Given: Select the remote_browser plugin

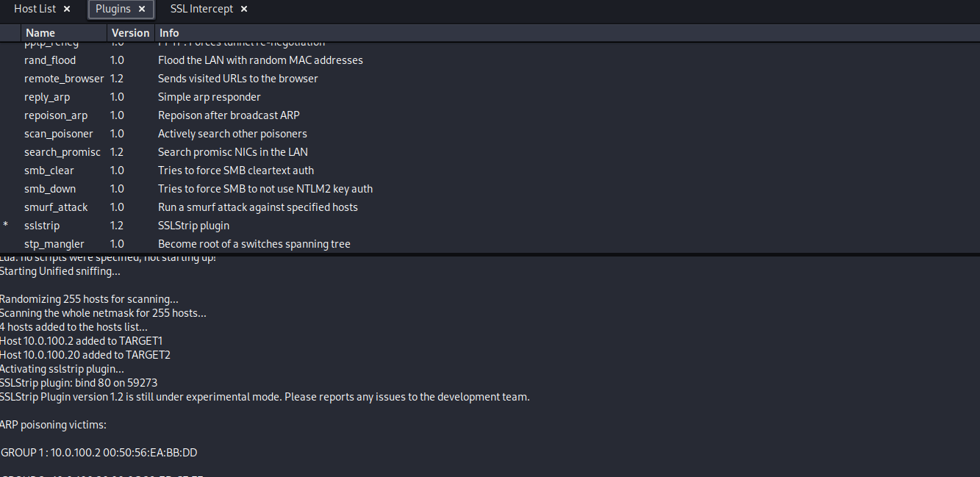Looking at the screenshot, I should click(63, 79).
